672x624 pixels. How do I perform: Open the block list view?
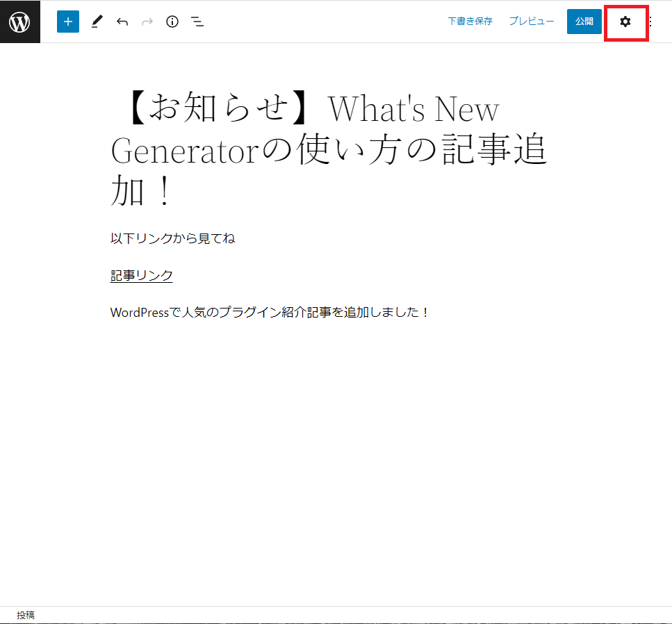[197, 22]
